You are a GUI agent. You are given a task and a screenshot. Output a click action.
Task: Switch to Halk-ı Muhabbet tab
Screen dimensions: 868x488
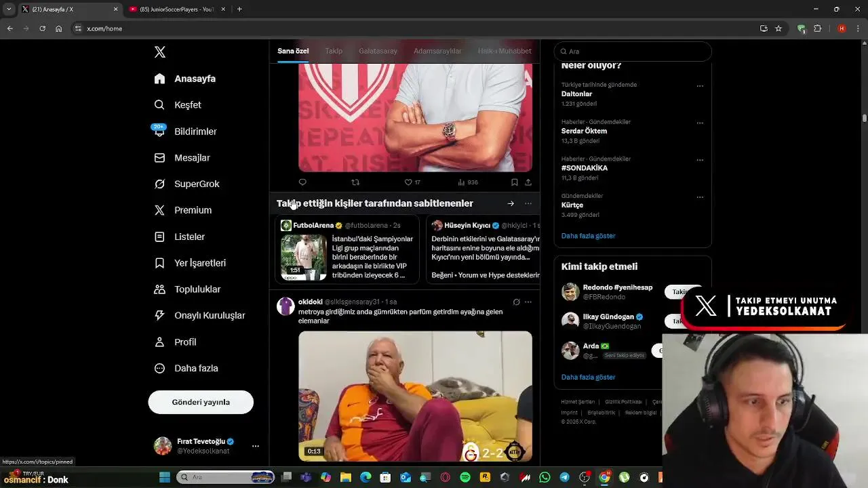[x=505, y=51]
